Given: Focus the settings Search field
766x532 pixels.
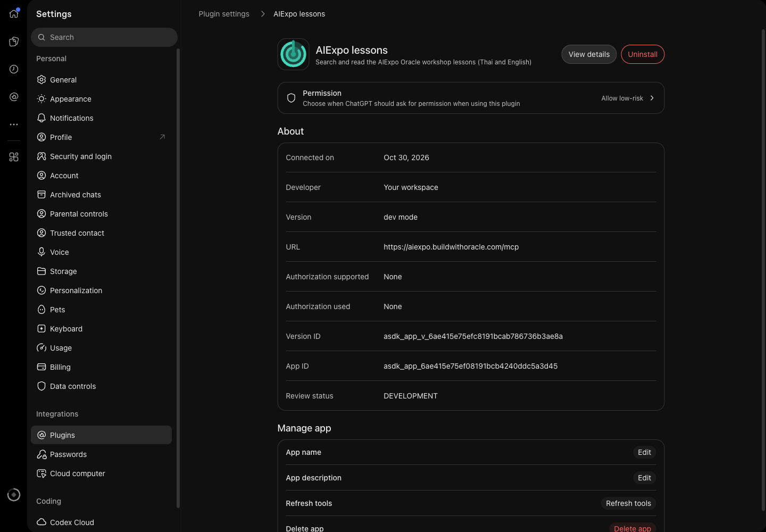Looking at the screenshot, I should click(x=104, y=37).
